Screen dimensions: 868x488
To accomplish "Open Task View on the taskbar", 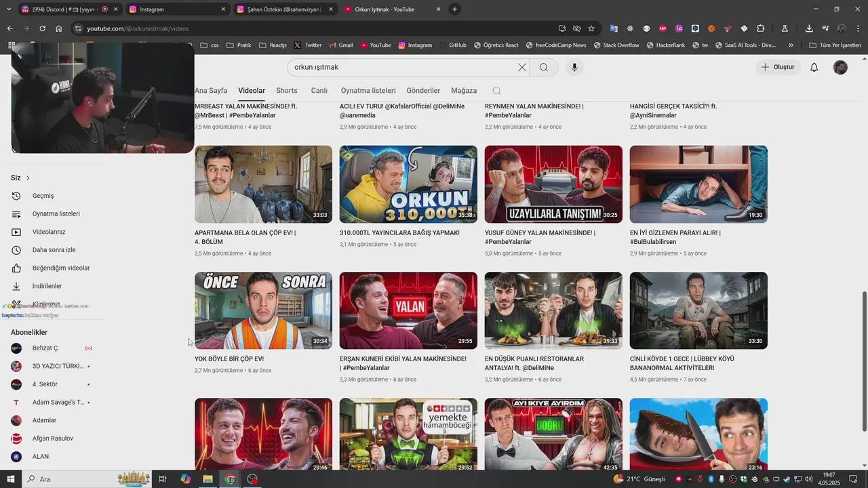I will click(163, 479).
